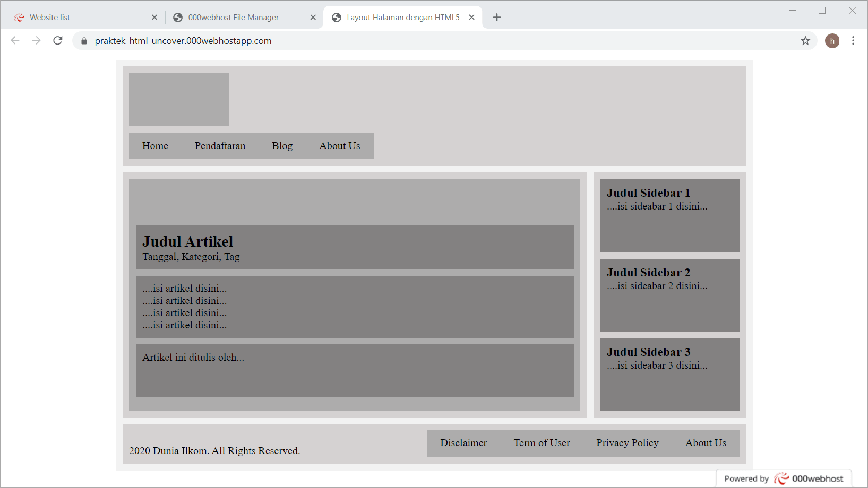The width and height of the screenshot is (868, 488).
Task: Click the Powered by 000webhost badge
Action: coord(784,478)
